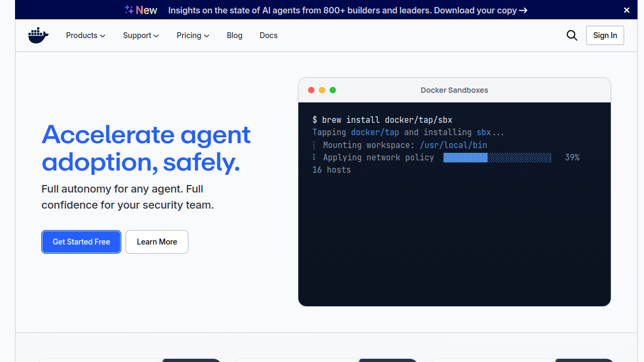Click the Docker whale logo
The height and width of the screenshot is (362, 644).
(x=39, y=35)
